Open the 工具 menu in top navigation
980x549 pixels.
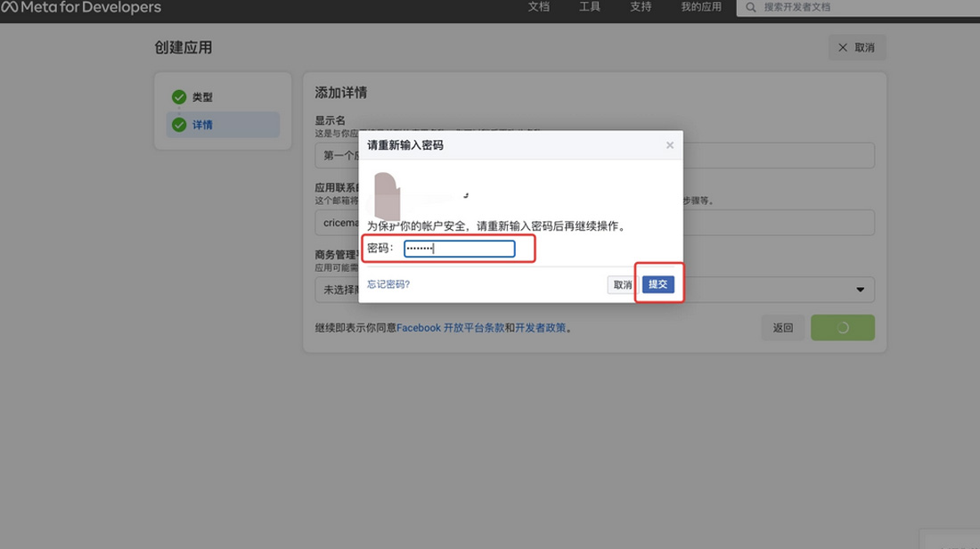pos(590,7)
